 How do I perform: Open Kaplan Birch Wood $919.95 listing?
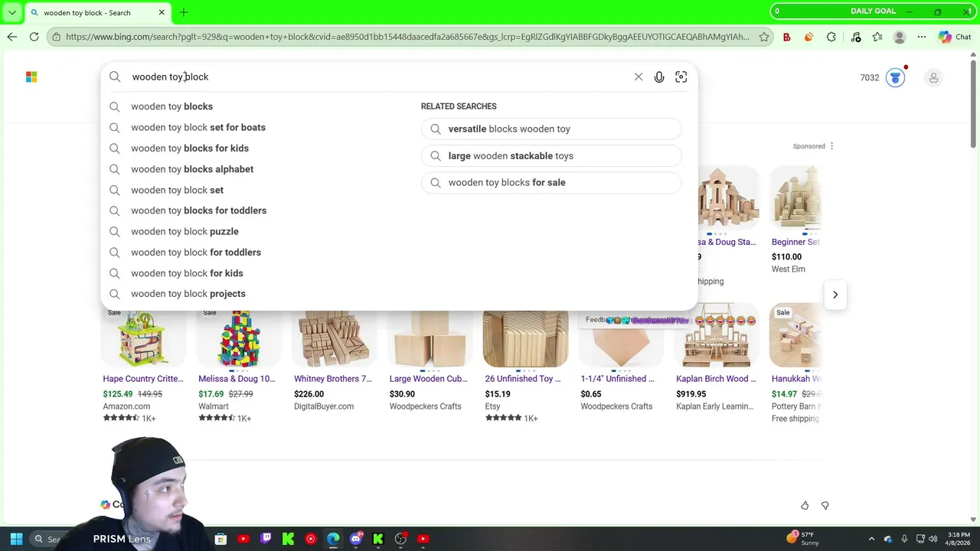[716, 379]
